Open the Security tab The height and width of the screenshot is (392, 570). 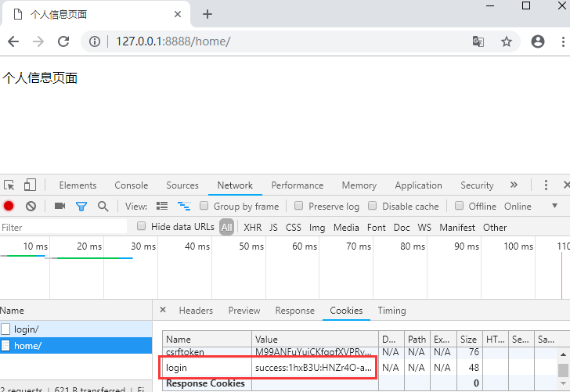point(477,185)
